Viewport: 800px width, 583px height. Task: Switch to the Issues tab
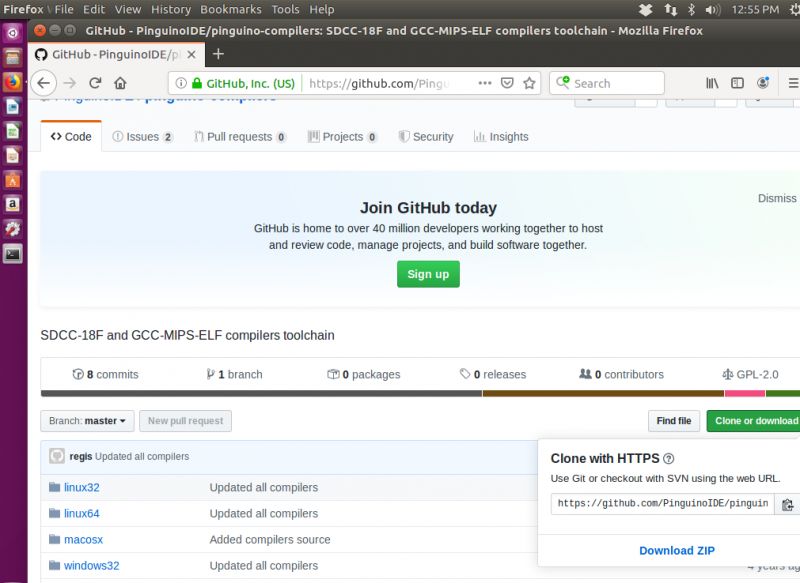click(x=143, y=137)
